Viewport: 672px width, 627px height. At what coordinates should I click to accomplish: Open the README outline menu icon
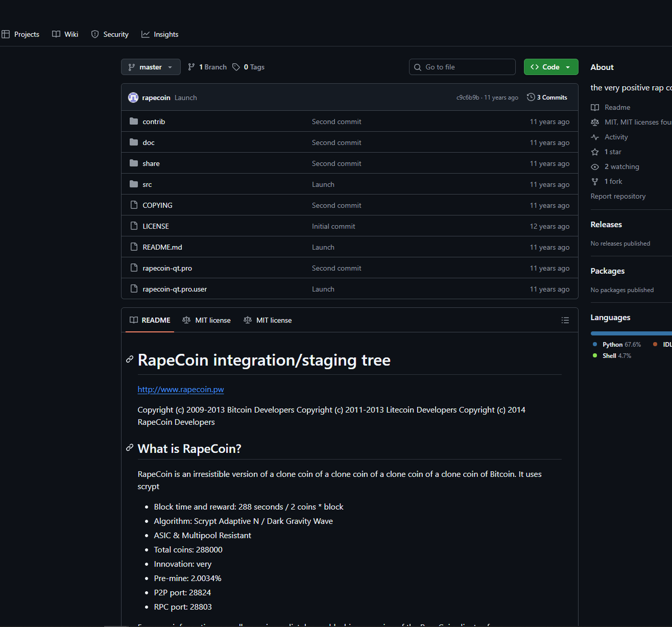tap(565, 320)
